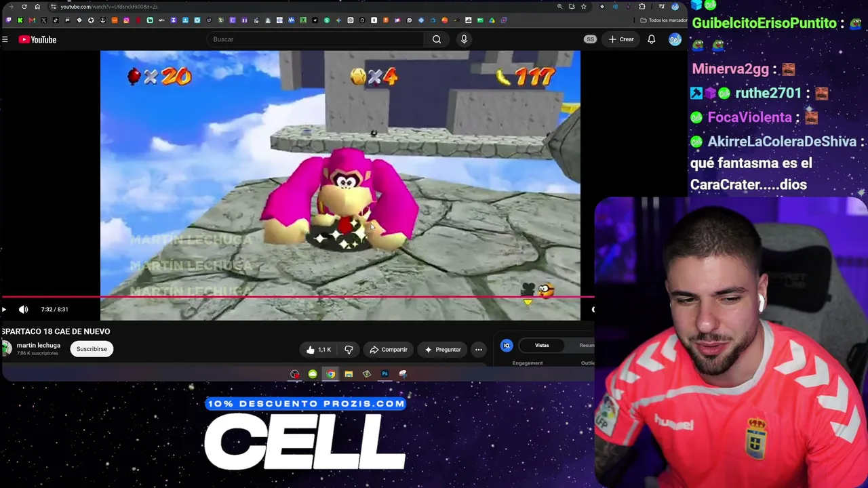
Task: Open the green cloud app in the taskbar
Action: [x=313, y=374]
